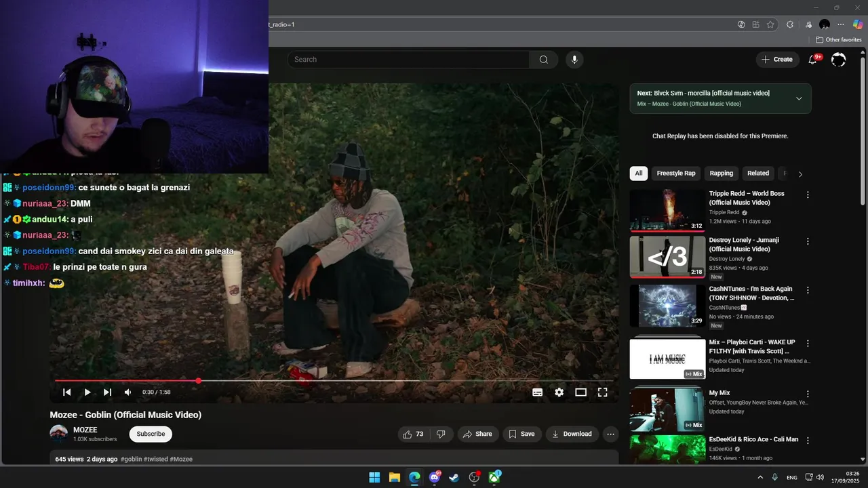This screenshot has height=488, width=868.
Task: Select the All filter chip
Action: [639, 174]
